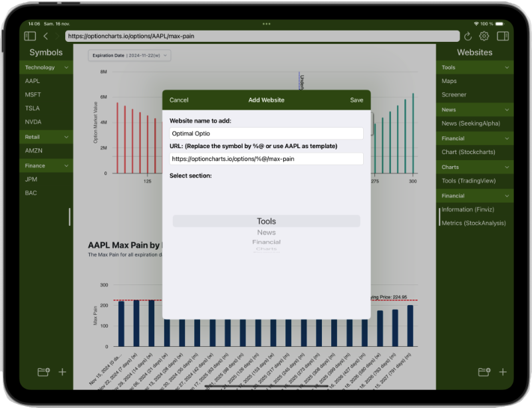Image resolution: width=532 pixels, height=408 pixels.
Task: Edit the URL template field
Action: coord(266,159)
